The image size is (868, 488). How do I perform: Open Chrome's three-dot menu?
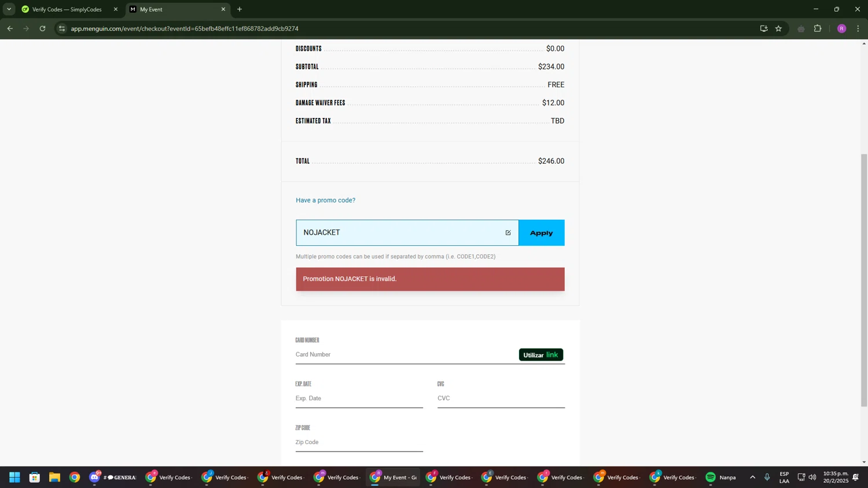858,28
